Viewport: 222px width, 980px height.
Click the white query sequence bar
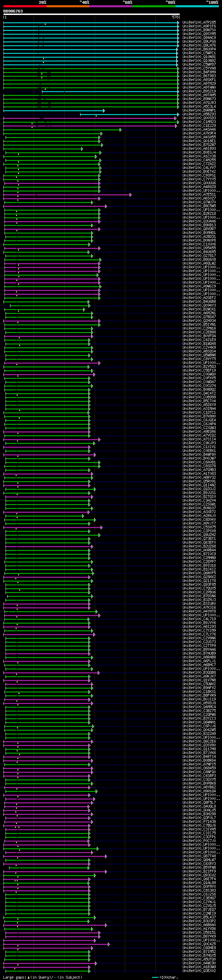pyautogui.click(x=92, y=15)
